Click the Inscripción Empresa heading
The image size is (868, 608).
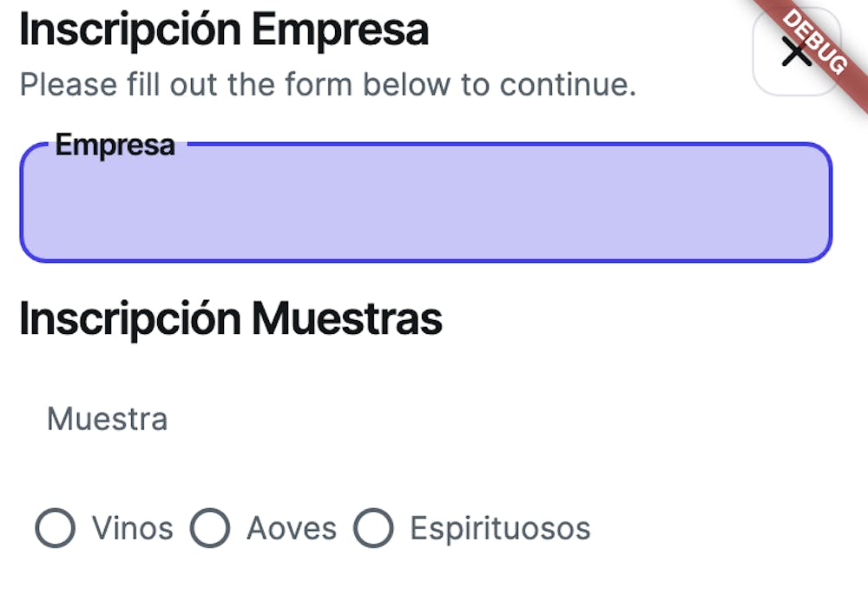tap(224, 30)
